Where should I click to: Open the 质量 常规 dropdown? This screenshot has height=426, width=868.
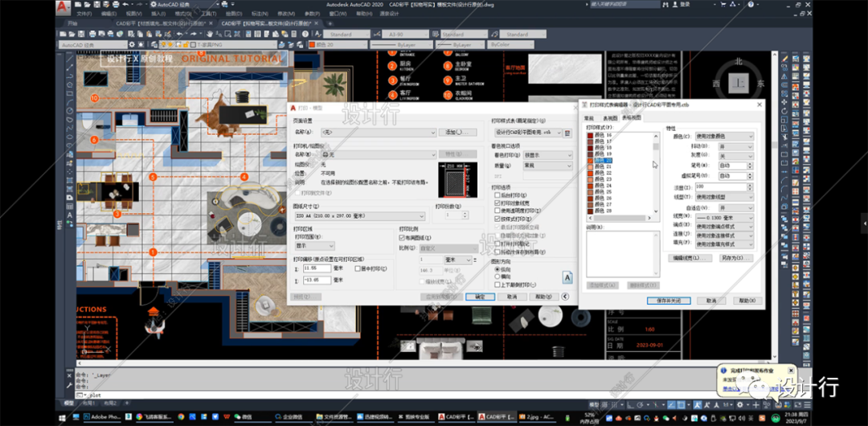coord(547,166)
